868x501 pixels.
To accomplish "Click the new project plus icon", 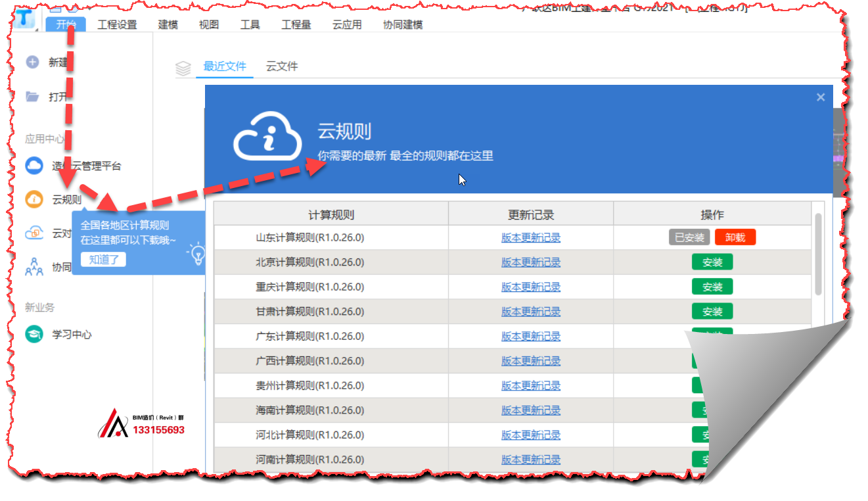I will coord(32,62).
